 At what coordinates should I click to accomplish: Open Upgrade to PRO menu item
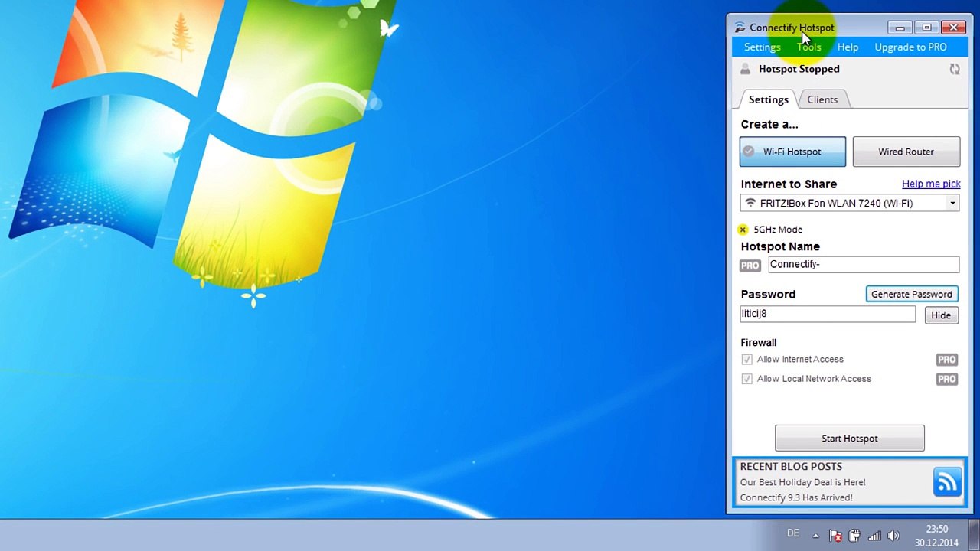(910, 47)
